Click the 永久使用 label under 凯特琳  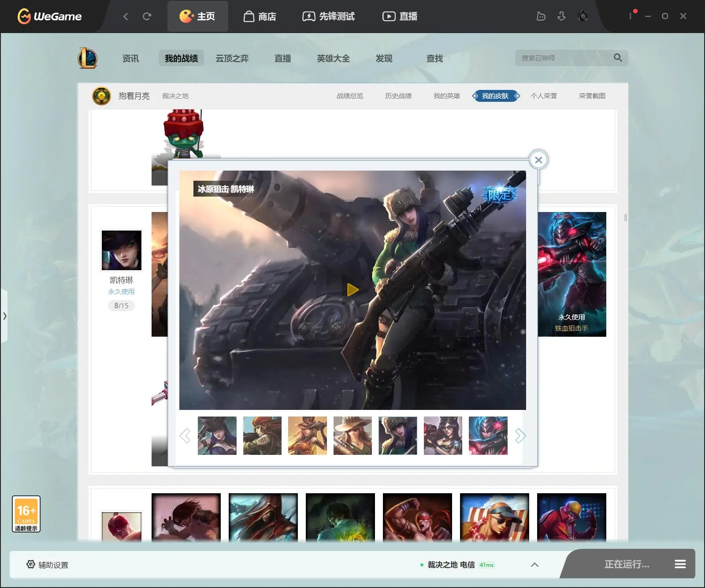[x=121, y=291]
